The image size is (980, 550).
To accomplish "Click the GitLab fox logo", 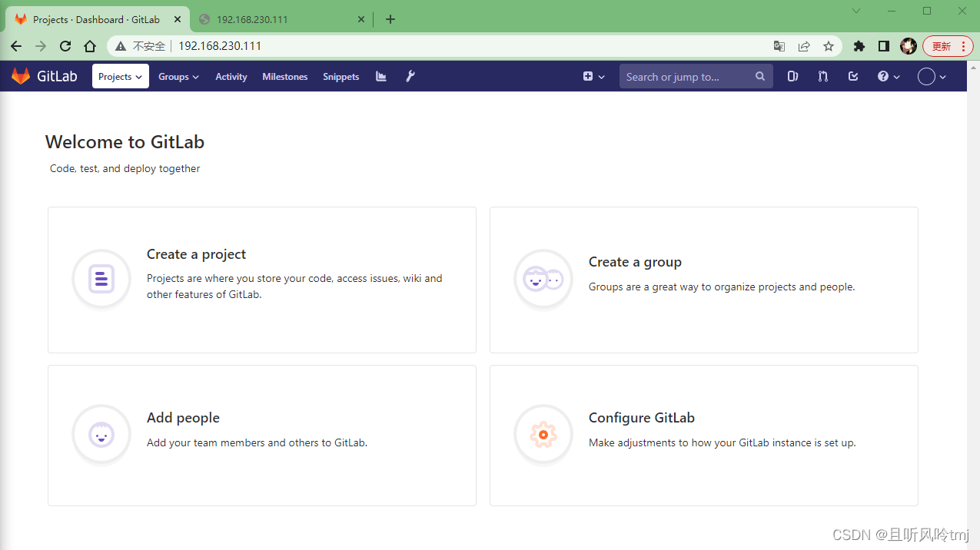I will pyautogui.click(x=21, y=76).
